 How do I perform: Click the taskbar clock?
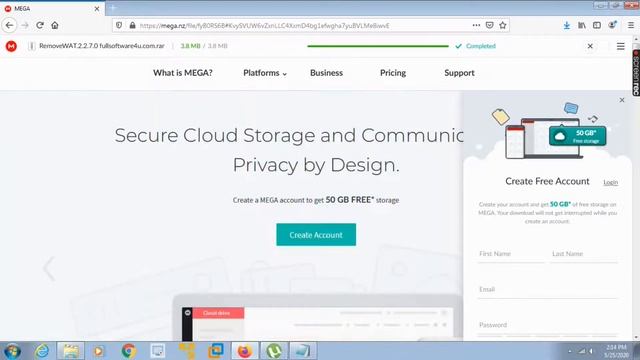[x=616, y=351]
